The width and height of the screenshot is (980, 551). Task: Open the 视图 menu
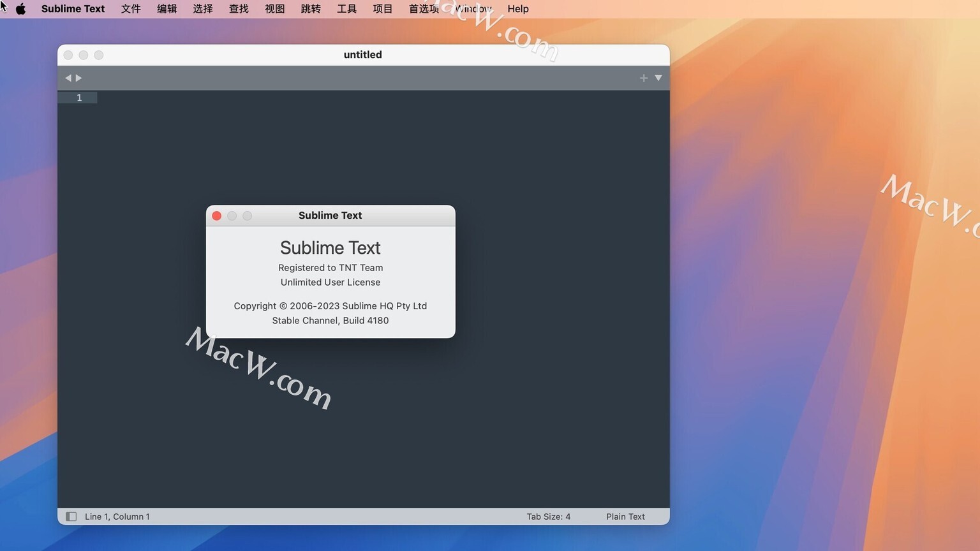[x=274, y=9]
